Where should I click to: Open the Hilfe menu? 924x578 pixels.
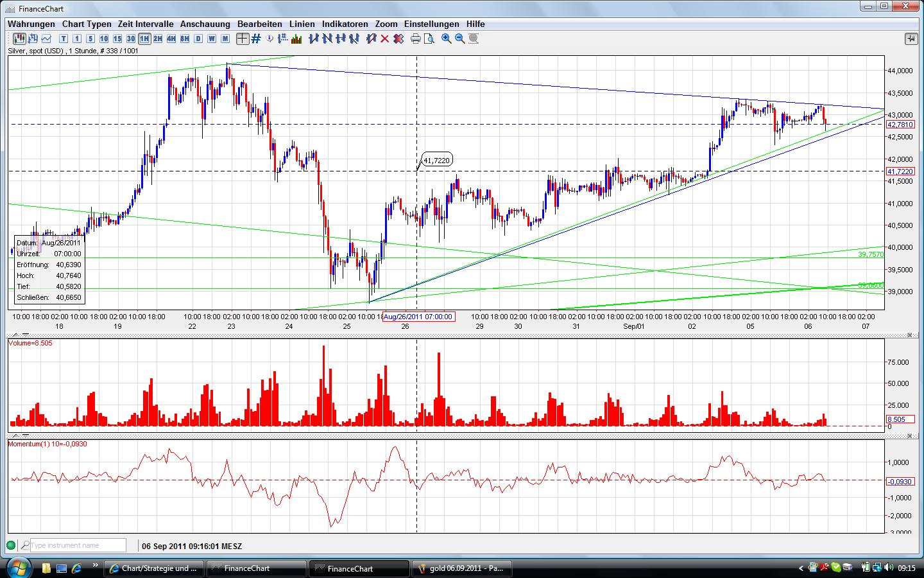475,24
